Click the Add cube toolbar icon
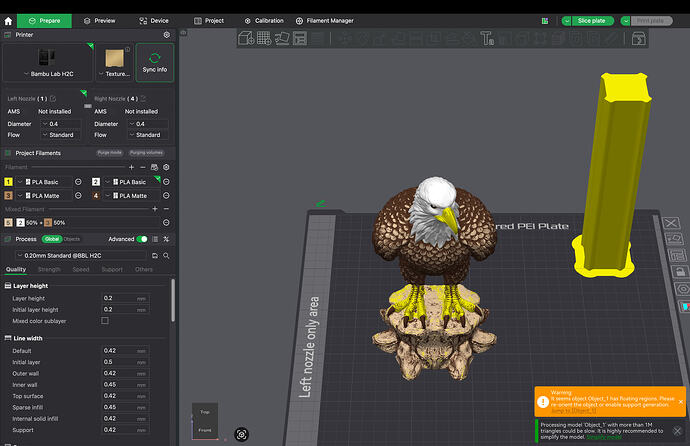Screen dimensions: 690x446 246,38
